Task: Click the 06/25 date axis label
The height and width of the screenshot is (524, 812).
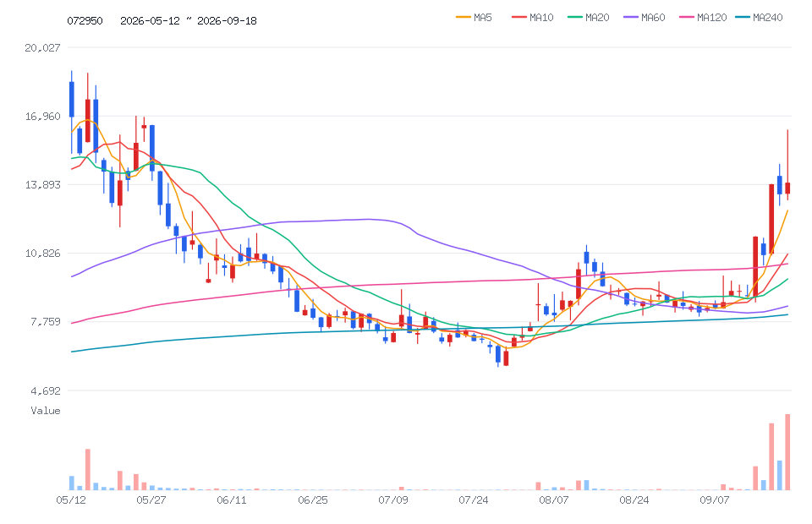Action: [313, 500]
